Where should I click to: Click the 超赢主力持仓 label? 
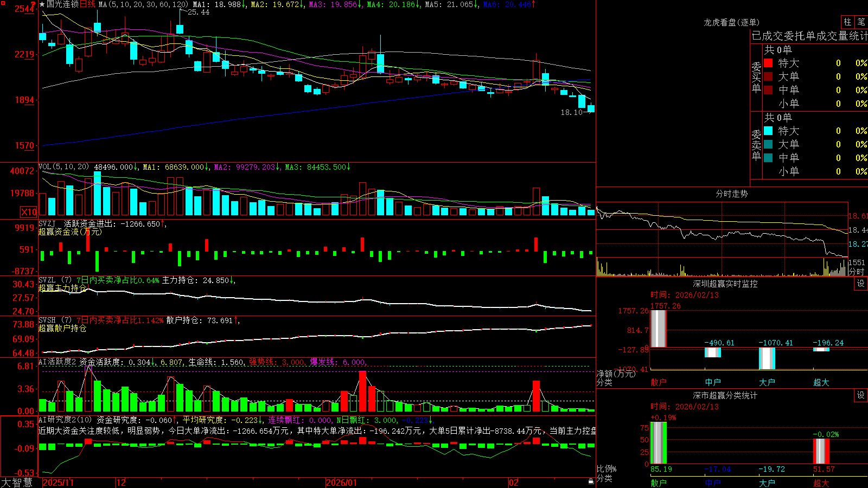click(62, 288)
